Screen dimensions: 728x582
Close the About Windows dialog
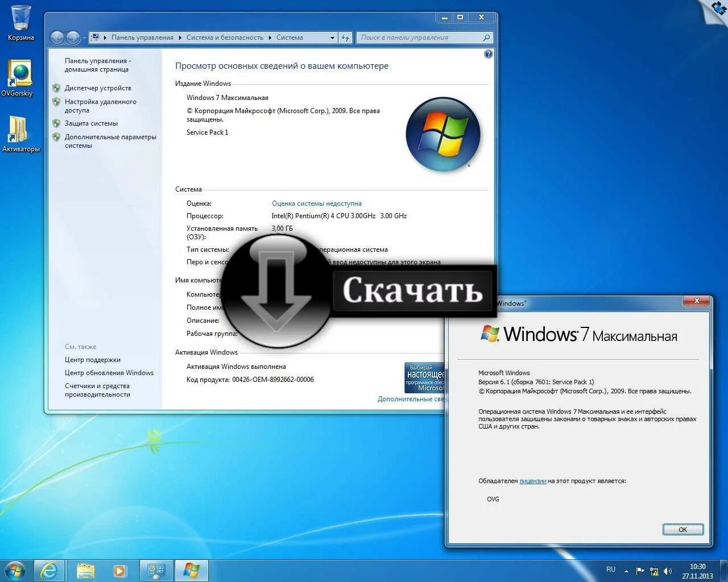(x=697, y=301)
